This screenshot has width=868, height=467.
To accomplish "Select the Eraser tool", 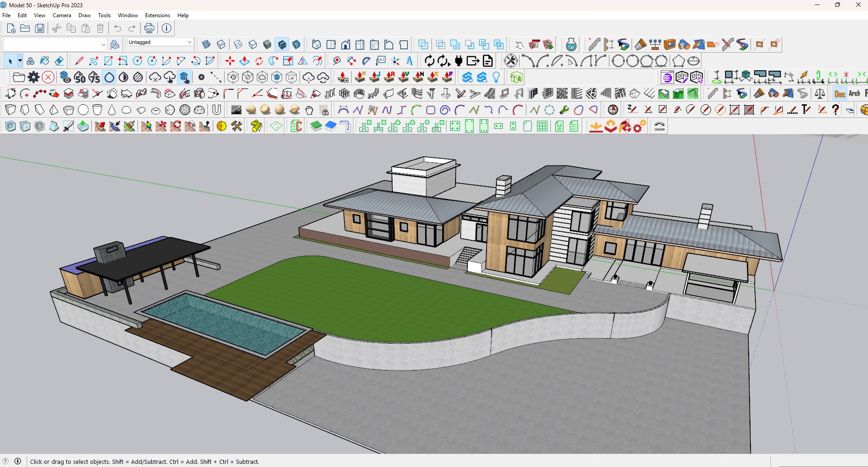I will pos(59,61).
